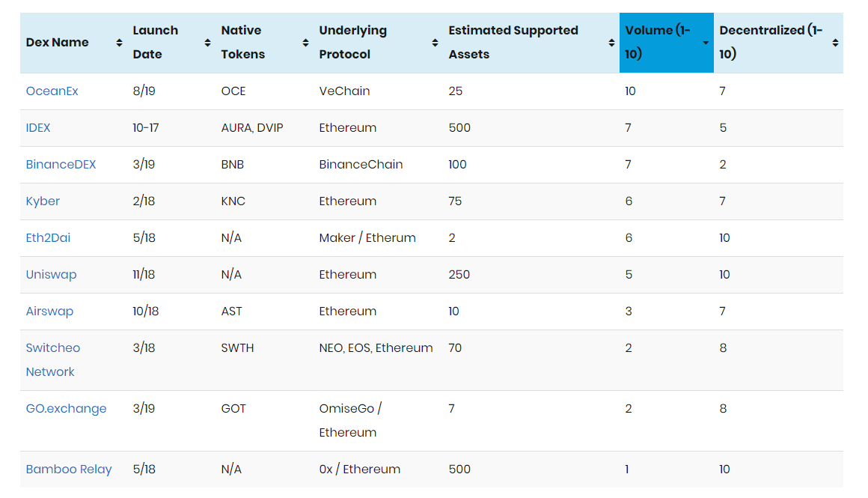Visit the BinanceDEX link
868x498 pixels.
pos(61,165)
